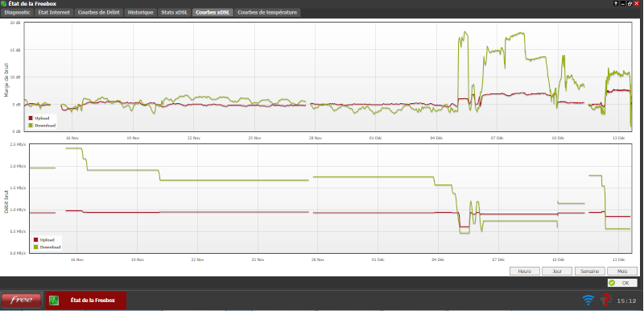Click the green Freebox title bar icon
This screenshot has height=311, width=644.
click(3, 3)
